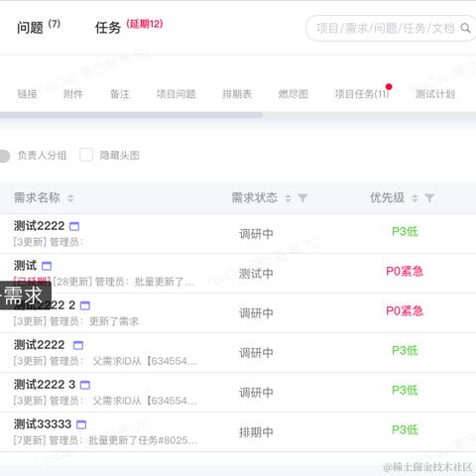476x476 pixels.
Task: Switch to 任务 tab with 延期12
Action: (x=129, y=27)
